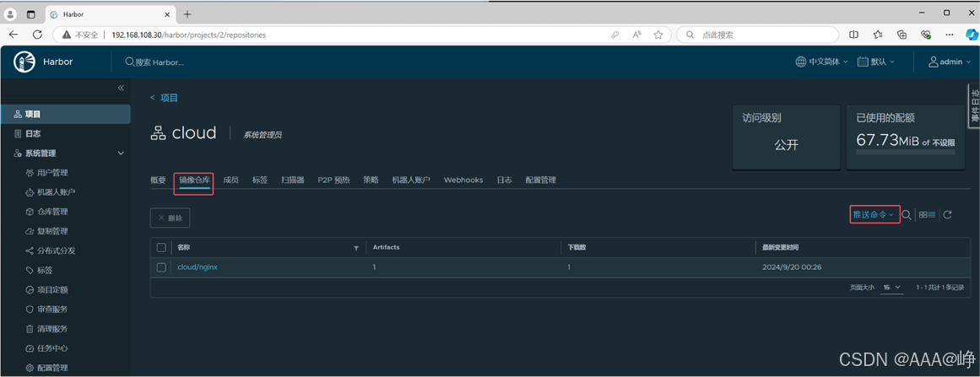980x377 pixels.
Task: Collapse the 系统管理 sidebar section
Action: coord(122,153)
